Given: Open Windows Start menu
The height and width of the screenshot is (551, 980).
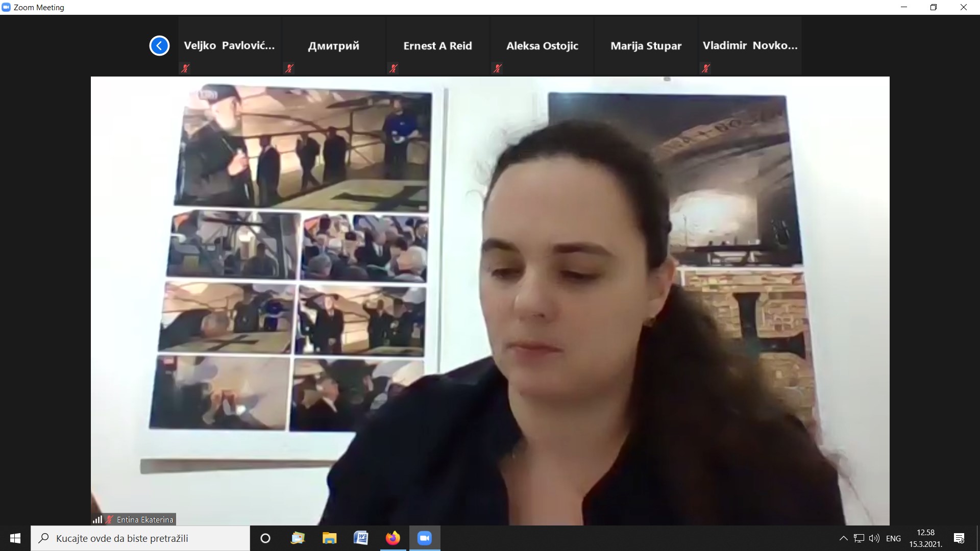Looking at the screenshot, I should coord(15,538).
